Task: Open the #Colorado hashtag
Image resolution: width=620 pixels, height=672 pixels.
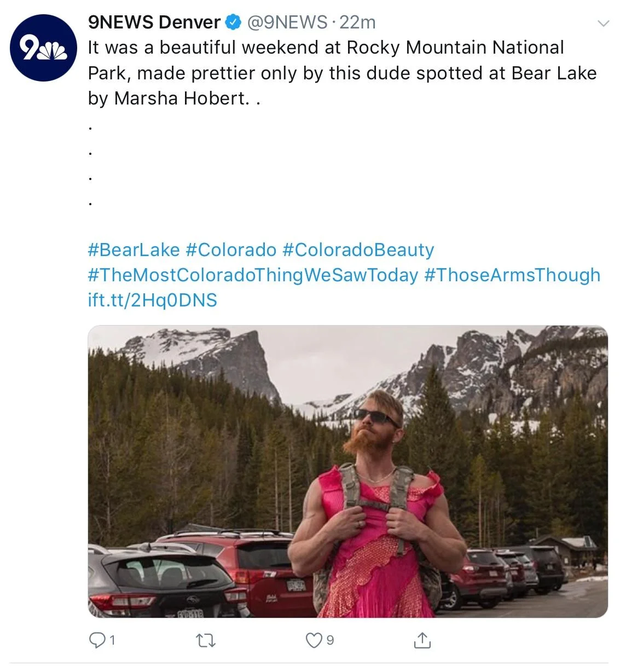Action: pyautogui.click(x=231, y=250)
